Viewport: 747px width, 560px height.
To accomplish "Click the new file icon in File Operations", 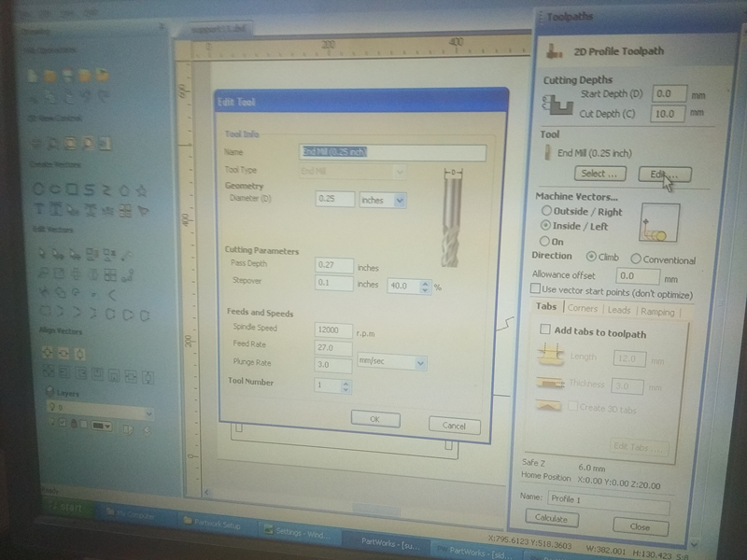I will 33,76.
